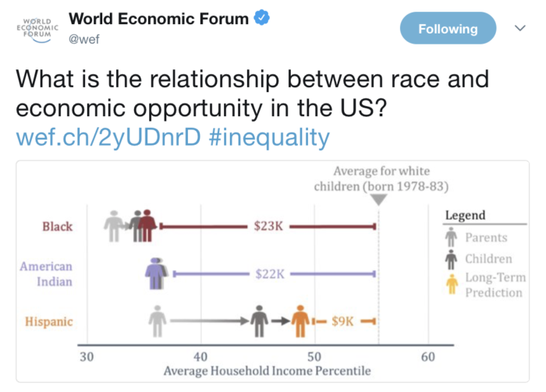Click the $23K gap label
The height and width of the screenshot is (392, 546).
(x=268, y=226)
